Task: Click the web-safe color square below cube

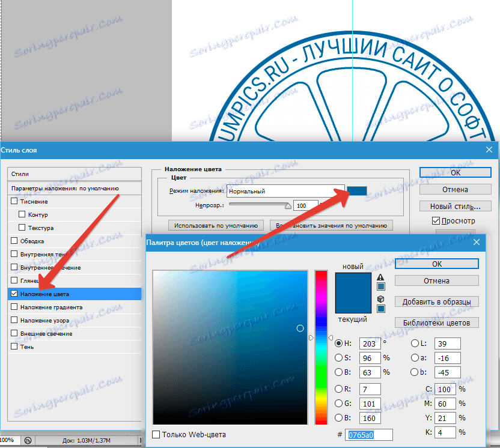Action: click(381, 309)
